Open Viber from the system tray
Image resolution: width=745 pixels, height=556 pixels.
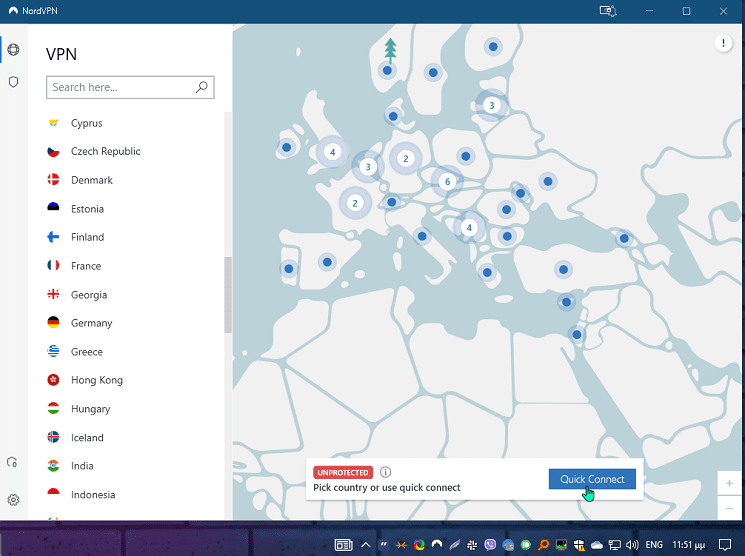pyautogui.click(x=490, y=545)
